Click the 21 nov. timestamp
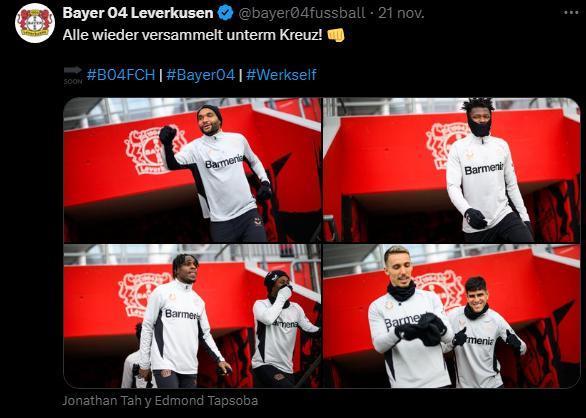The height and width of the screenshot is (418, 586). (401, 13)
